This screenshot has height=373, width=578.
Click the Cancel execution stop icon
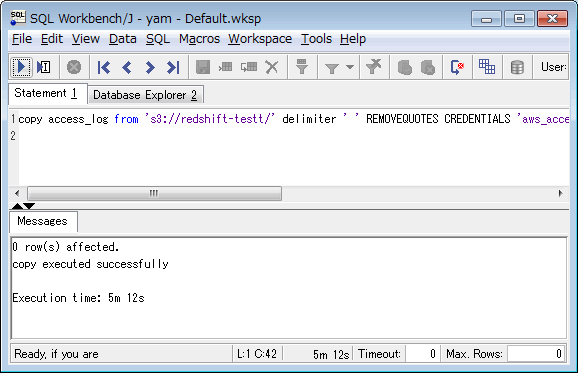click(x=74, y=67)
